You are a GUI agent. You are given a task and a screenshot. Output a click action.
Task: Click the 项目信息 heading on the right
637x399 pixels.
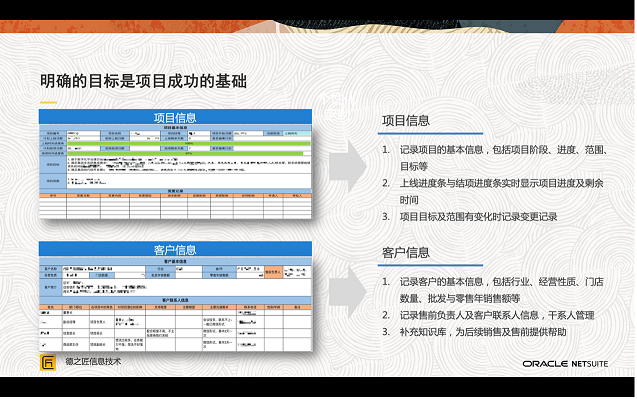(406, 120)
